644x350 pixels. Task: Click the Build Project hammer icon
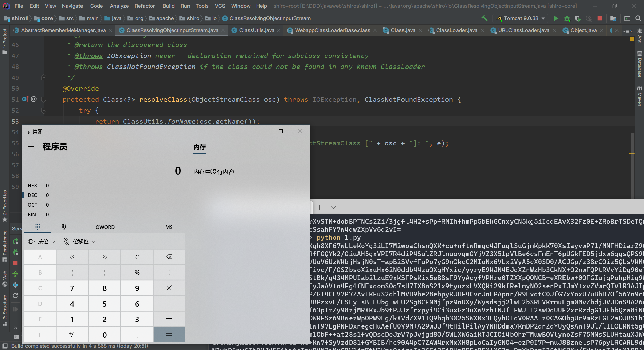[x=484, y=18]
